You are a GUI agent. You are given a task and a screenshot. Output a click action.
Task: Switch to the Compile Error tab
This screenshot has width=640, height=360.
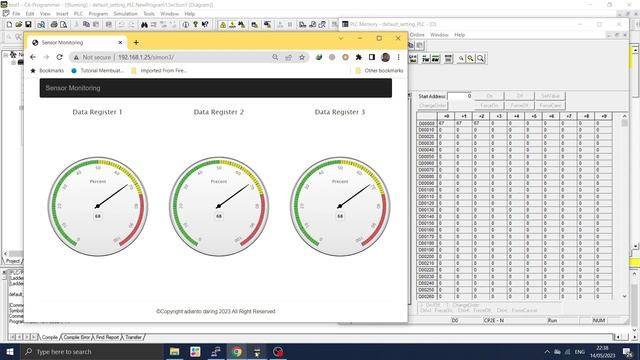(x=77, y=337)
